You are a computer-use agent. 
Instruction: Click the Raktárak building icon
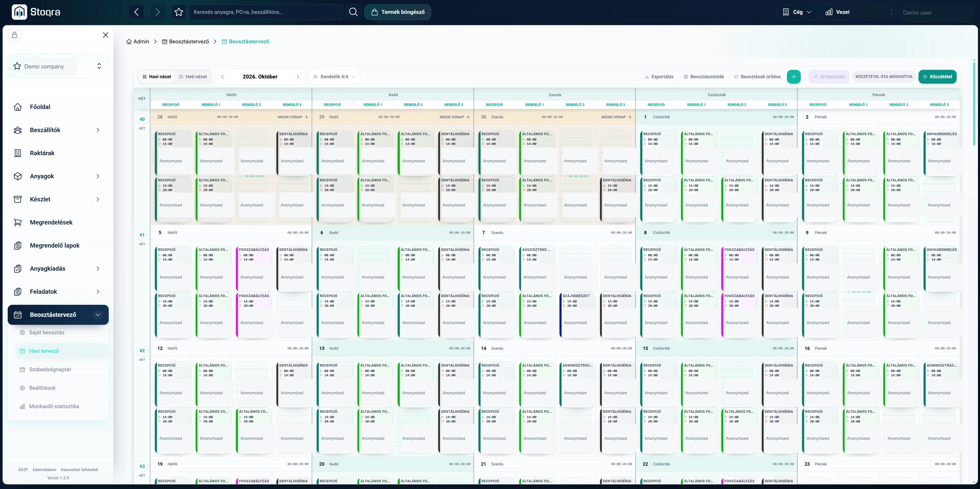[x=17, y=153]
